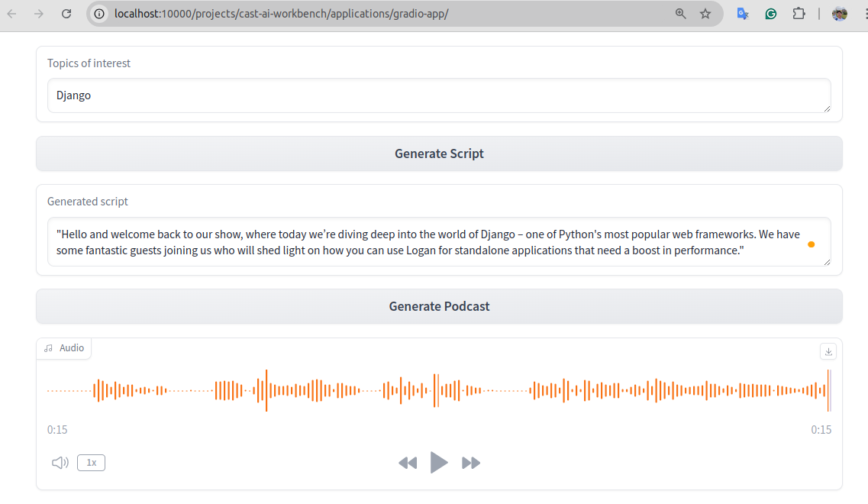Open the Extensions puzzle-piece menu

(x=799, y=14)
